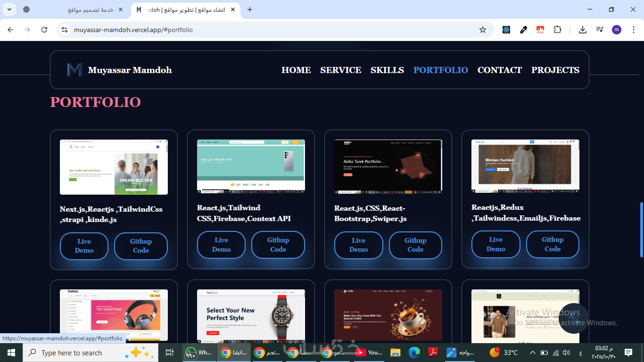View Githup Code for Redux Emailjs project
This screenshot has height=362, width=644.
tap(553, 244)
